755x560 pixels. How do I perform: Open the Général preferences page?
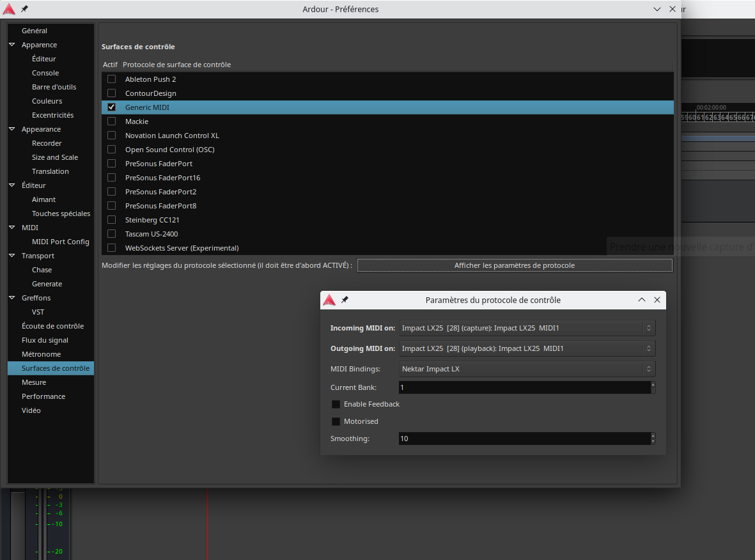coord(34,30)
